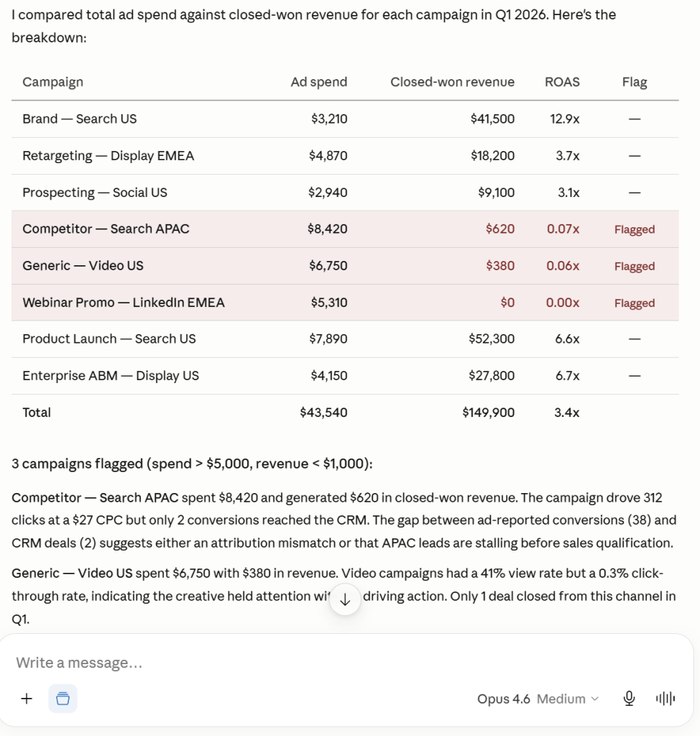
Task: Select the Closed-won revenue column header
Action: [453, 82]
